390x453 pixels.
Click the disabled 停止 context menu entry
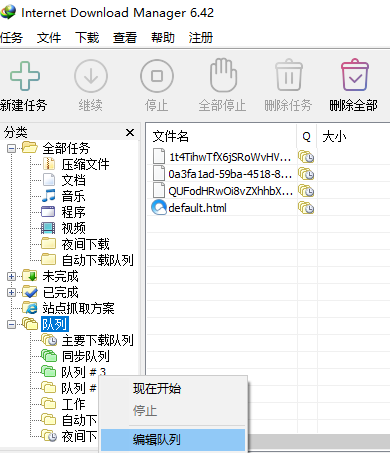pos(173,410)
